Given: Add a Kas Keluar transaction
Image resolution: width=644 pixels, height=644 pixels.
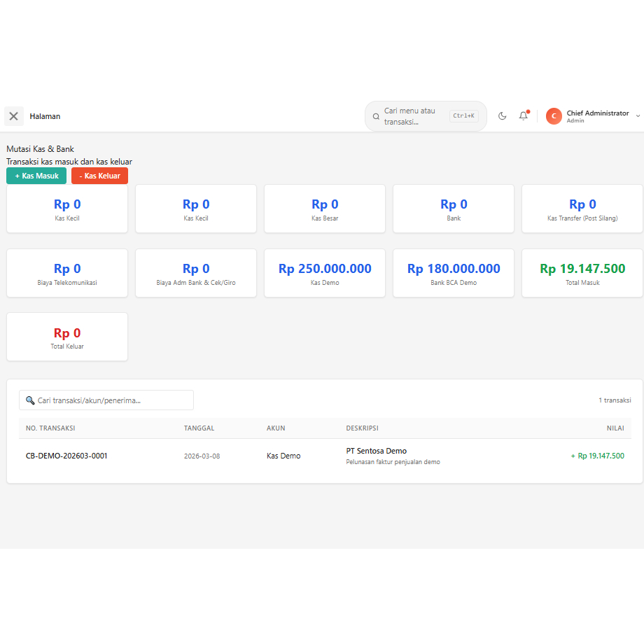Looking at the screenshot, I should 100,176.
